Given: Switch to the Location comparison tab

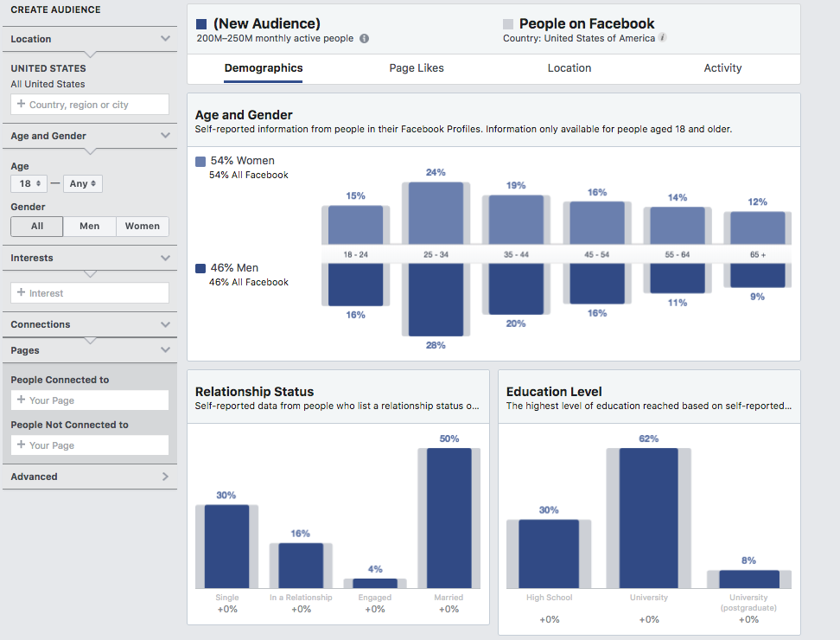Looking at the screenshot, I should [569, 67].
